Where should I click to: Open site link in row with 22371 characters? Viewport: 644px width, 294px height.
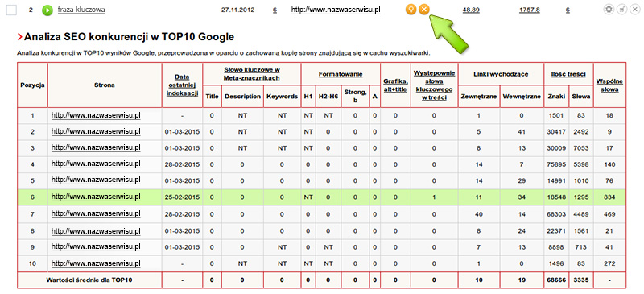tap(96, 230)
